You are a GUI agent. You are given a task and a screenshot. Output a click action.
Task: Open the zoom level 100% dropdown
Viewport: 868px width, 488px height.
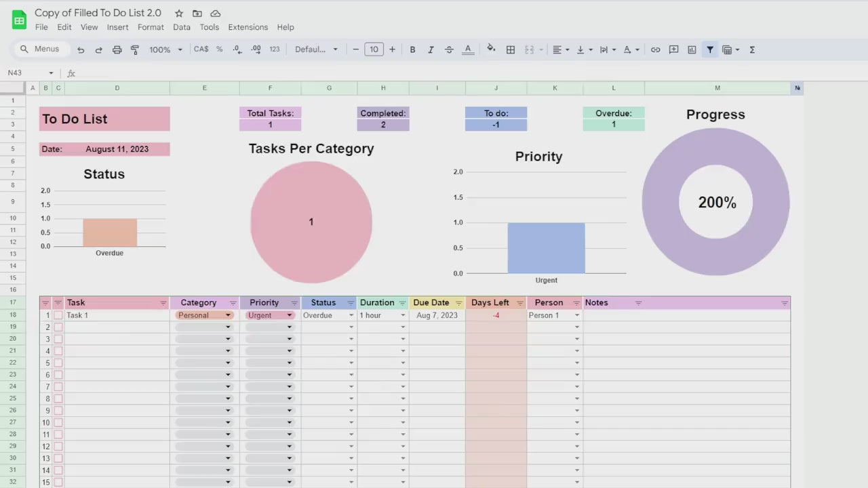tap(166, 49)
